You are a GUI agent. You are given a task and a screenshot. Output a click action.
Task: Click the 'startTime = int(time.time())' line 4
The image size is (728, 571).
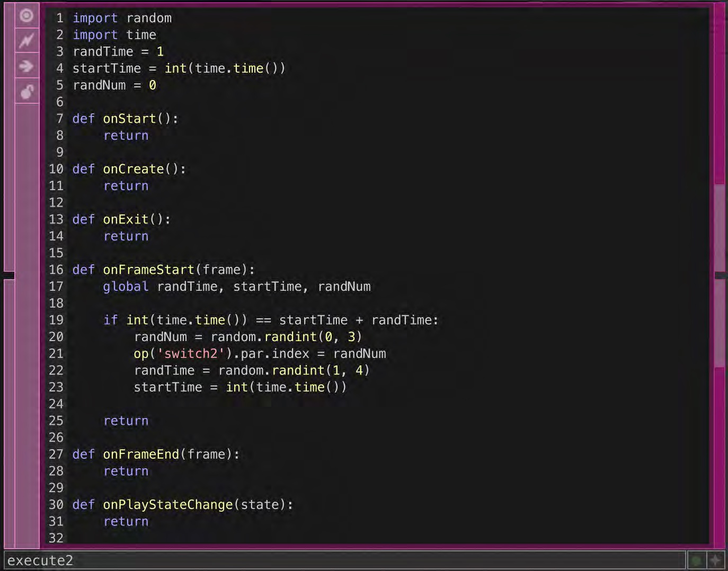(x=179, y=68)
